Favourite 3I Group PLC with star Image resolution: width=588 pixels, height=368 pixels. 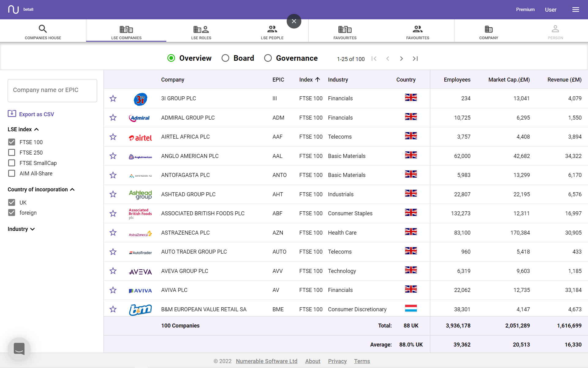point(113,98)
